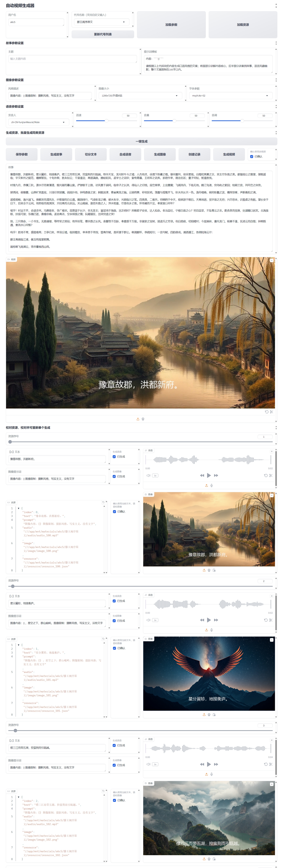Trim the main video with scissors icon
This screenshot has width=281, height=868.
click(272, 412)
